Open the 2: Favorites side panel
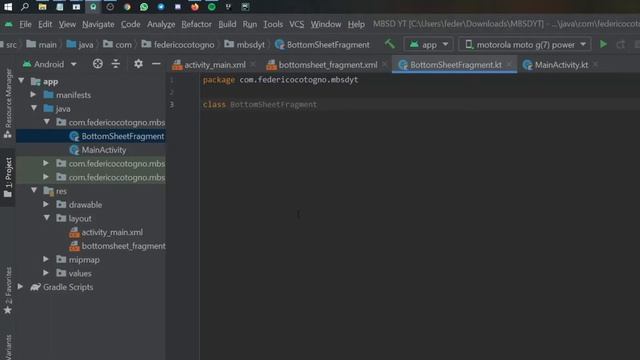Screen dimensions: 640x360 click(x=8, y=291)
